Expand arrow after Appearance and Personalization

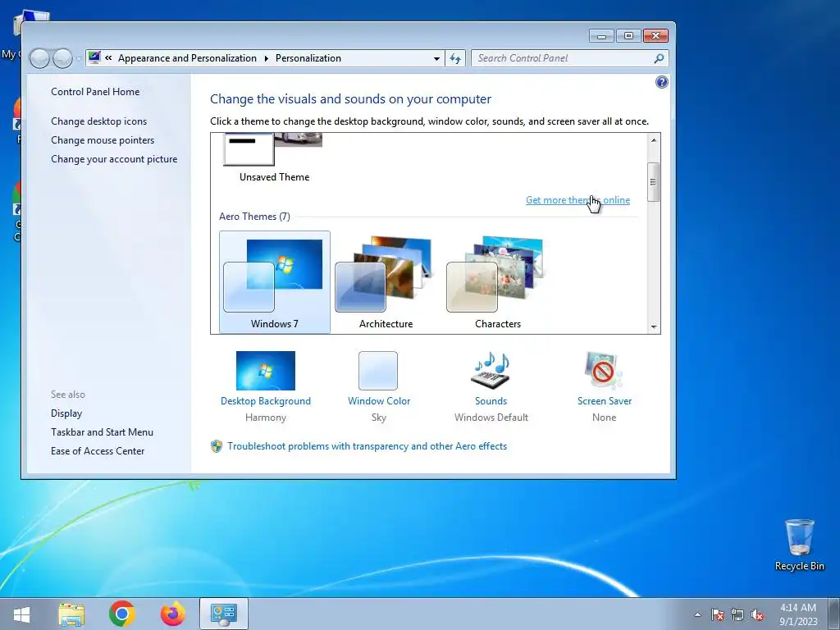(x=267, y=58)
